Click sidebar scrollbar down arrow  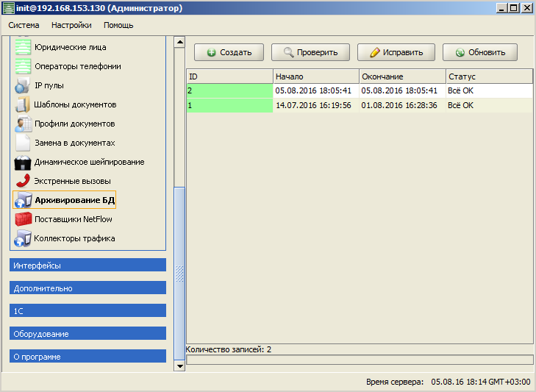coord(179,366)
